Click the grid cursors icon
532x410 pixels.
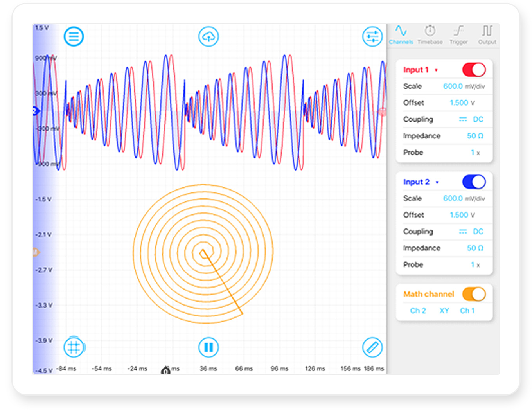[x=74, y=347]
